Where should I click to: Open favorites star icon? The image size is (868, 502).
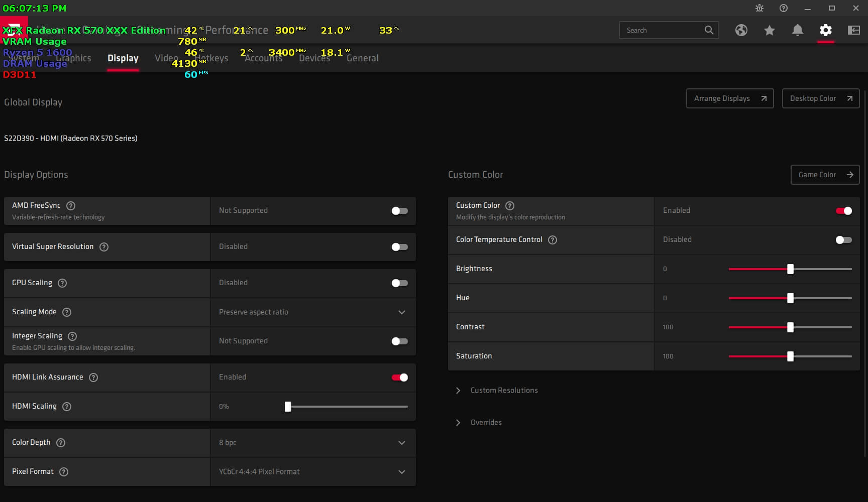click(769, 30)
